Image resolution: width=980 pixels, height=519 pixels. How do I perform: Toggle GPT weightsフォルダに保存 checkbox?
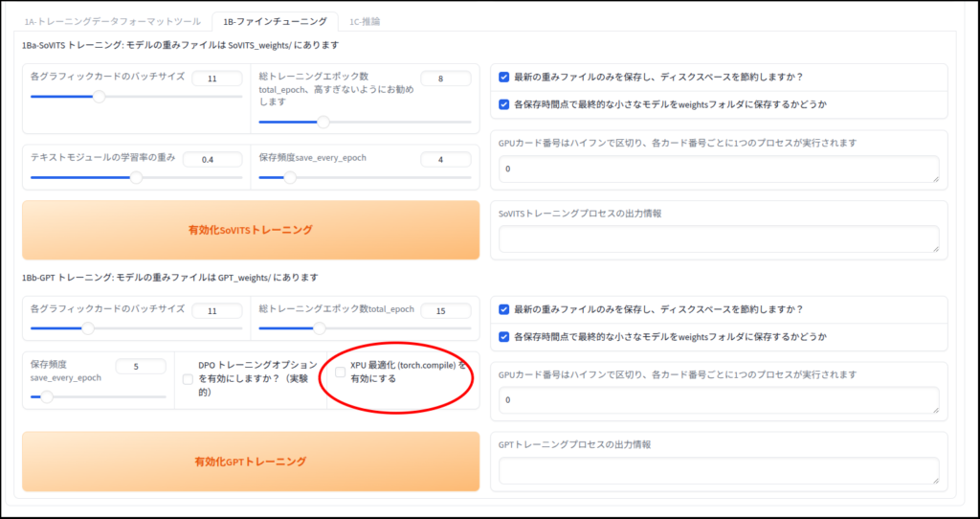pos(504,337)
